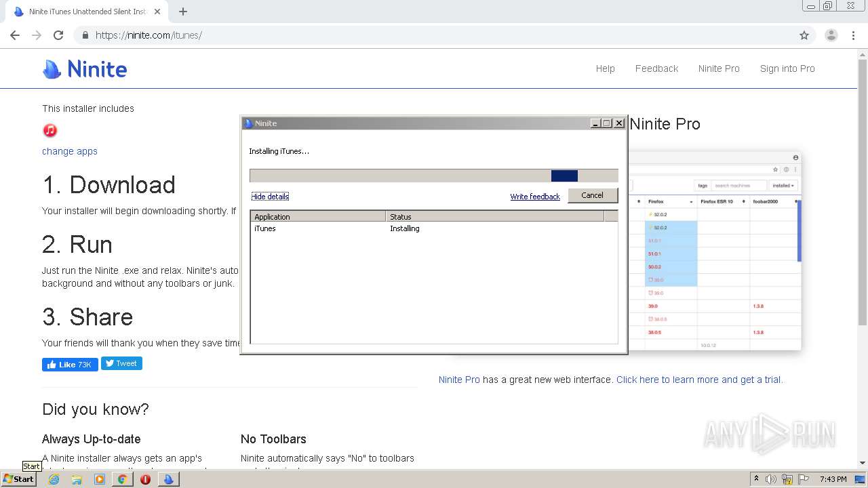Open the media player icon in taskbar

click(100, 479)
